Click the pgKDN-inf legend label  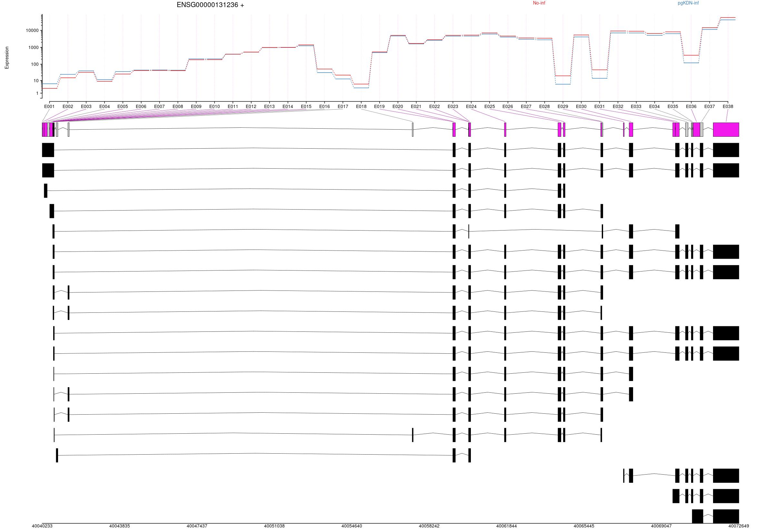pos(688,3)
